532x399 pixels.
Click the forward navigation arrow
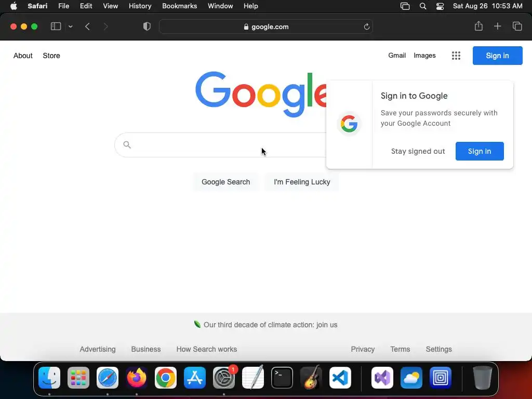click(x=105, y=26)
